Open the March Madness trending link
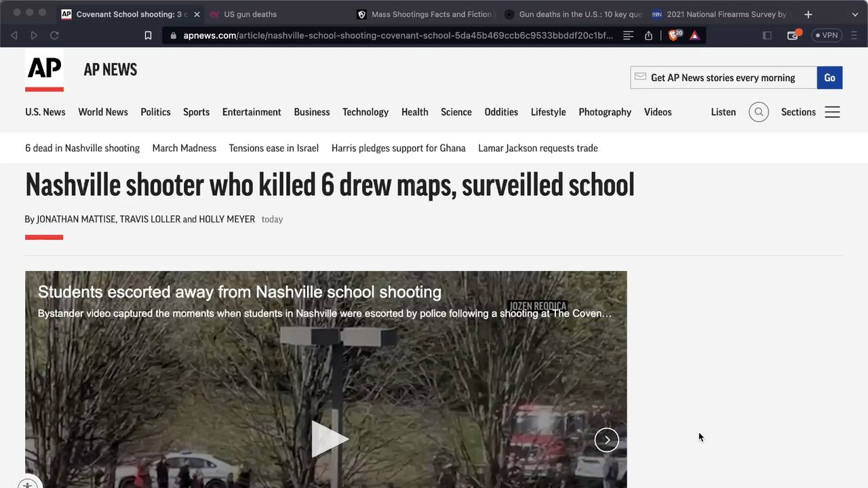868x488 pixels. click(184, 148)
